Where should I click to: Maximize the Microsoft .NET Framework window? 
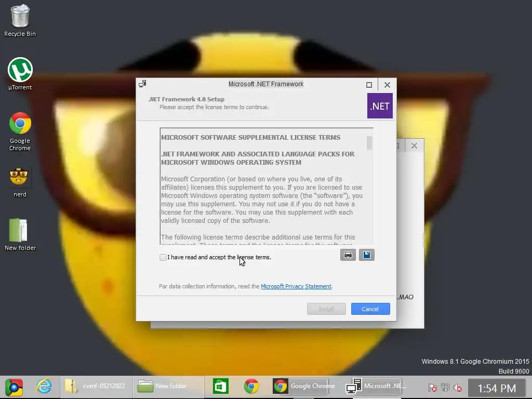[x=369, y=85]
